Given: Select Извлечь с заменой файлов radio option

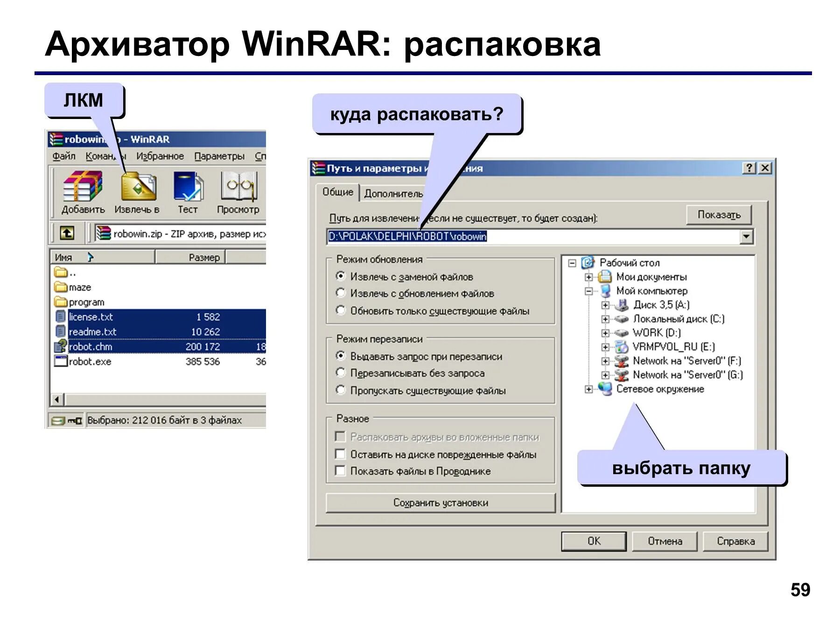Looking at the screenshot, I should [x=341, y=276].
